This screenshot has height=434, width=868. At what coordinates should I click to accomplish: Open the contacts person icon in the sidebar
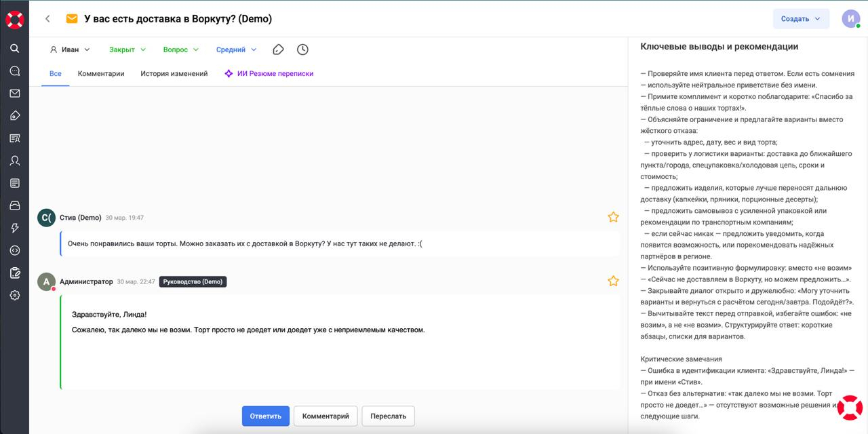[15, 161]
